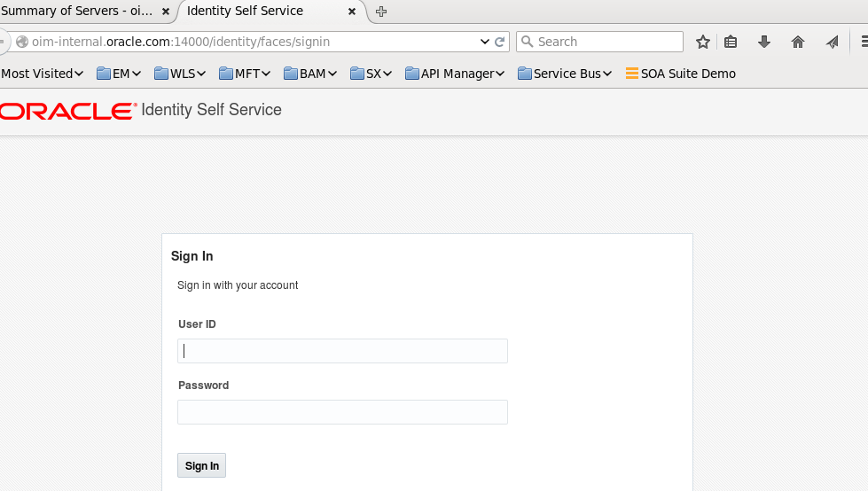
Task: Click the bookmark star icon
Action: (x=703, y=42)
